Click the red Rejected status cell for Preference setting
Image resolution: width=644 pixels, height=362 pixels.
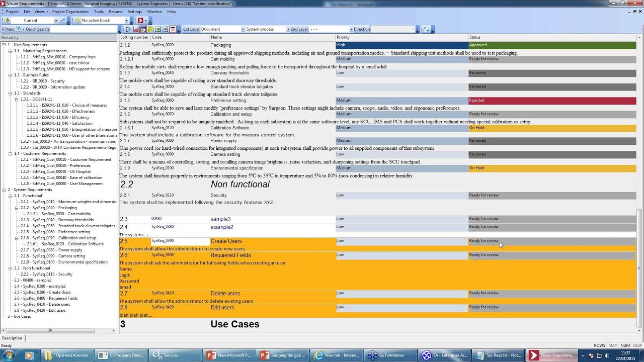pos(552,101)
